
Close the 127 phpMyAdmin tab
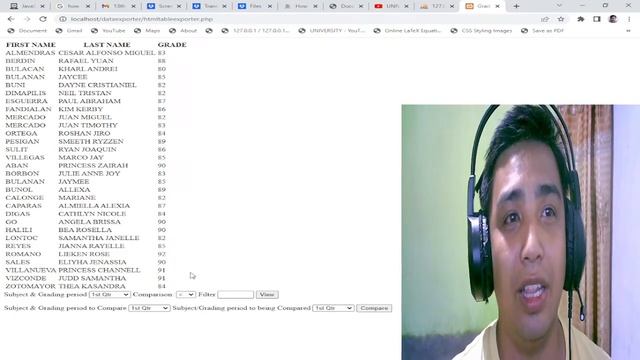click(x=451, y=6)
